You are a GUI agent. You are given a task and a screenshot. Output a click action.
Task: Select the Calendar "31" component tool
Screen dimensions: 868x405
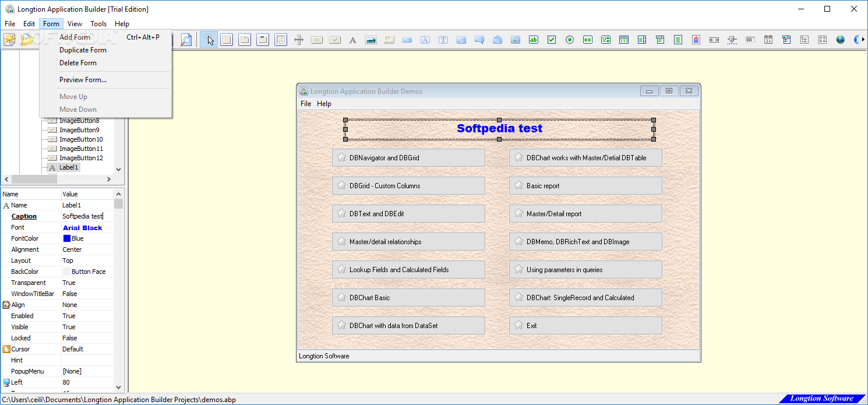768,40
